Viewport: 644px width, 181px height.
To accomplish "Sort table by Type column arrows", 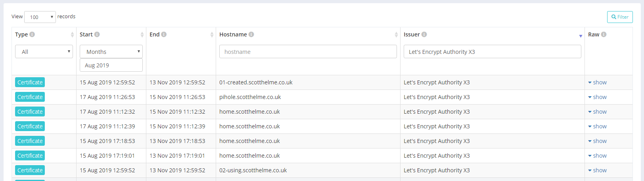I will coord(72,35).
